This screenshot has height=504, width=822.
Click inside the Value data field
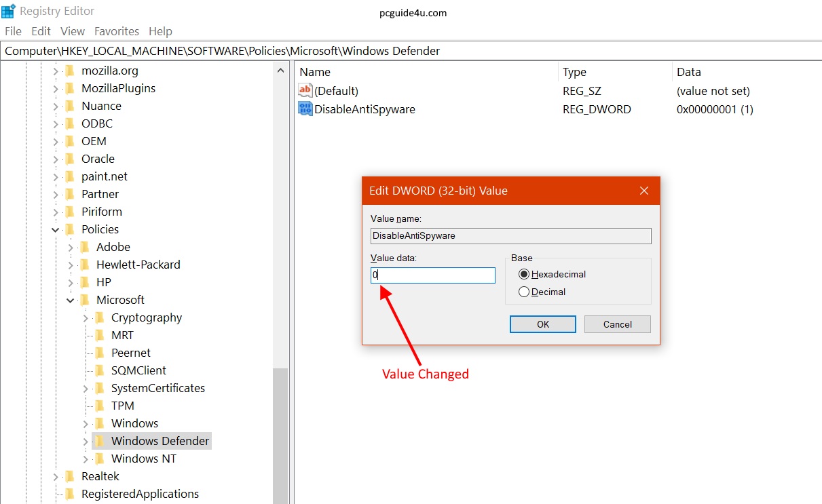433,275
